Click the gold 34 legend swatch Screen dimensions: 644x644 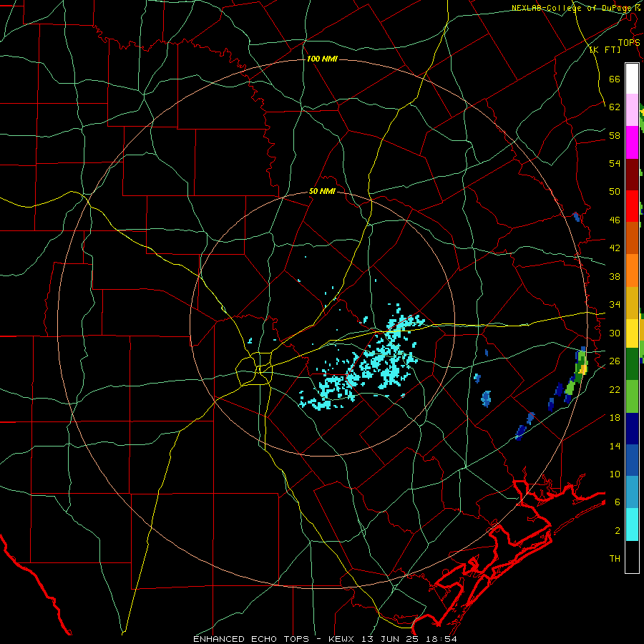point(632,302)
